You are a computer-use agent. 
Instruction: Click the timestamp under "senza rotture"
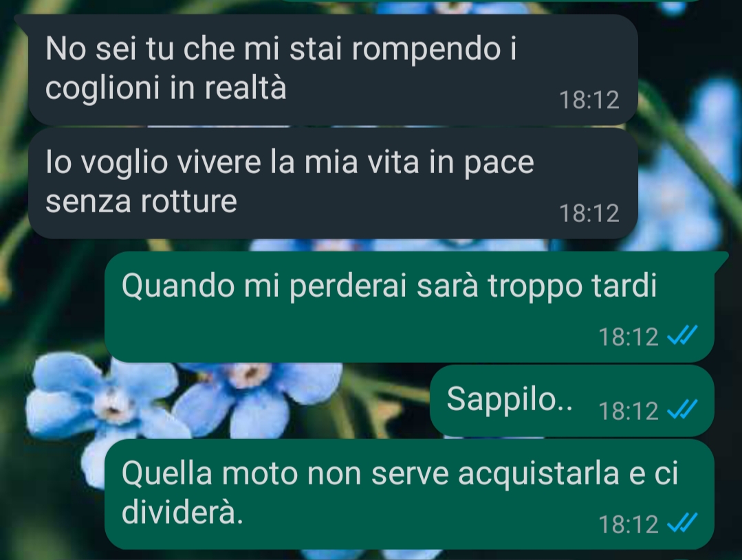click(589, 213)
